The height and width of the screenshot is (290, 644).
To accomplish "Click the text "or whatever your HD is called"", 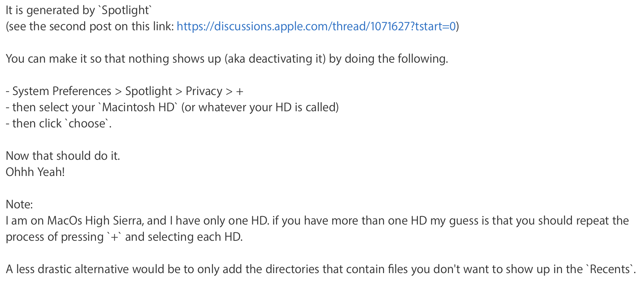I will (x=260, y=107).
